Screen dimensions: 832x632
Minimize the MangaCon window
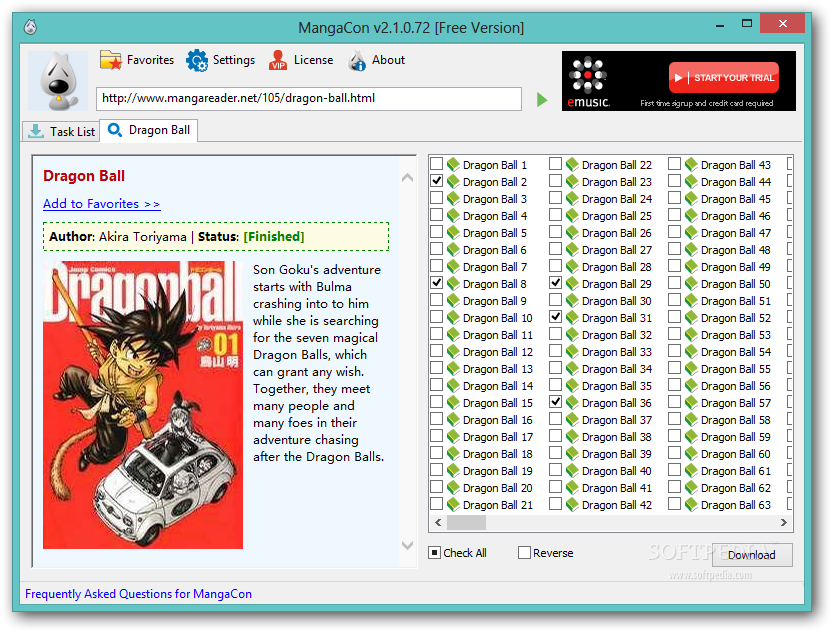720,25
